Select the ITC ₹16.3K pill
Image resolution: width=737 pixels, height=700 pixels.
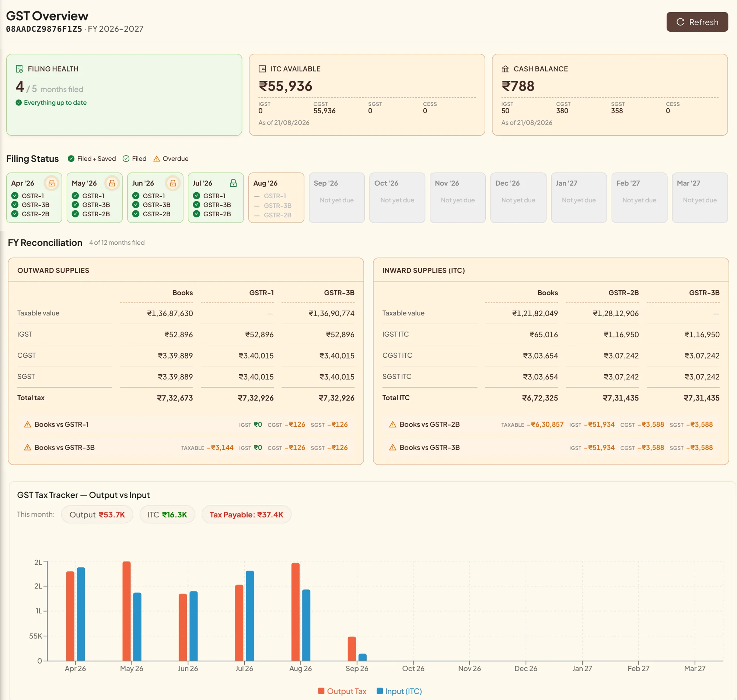(167, 515)
